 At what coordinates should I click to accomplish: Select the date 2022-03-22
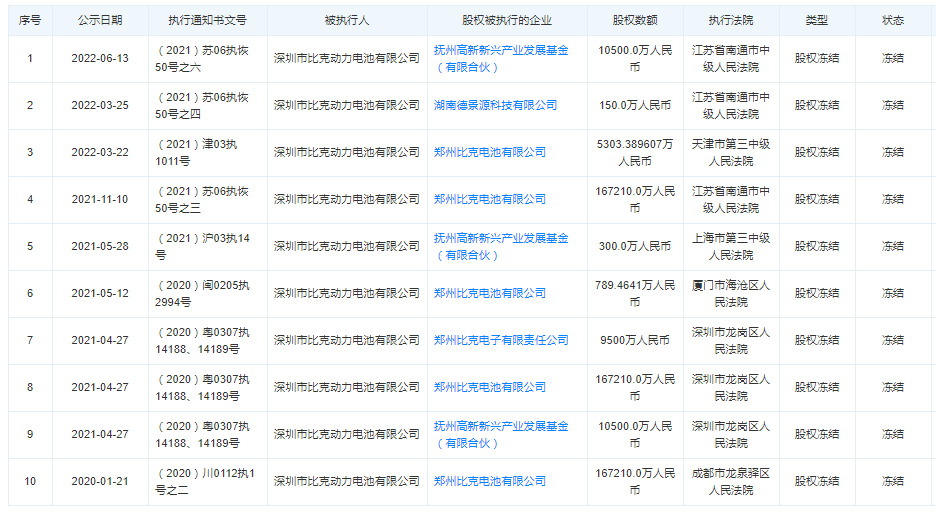(100, 152)
